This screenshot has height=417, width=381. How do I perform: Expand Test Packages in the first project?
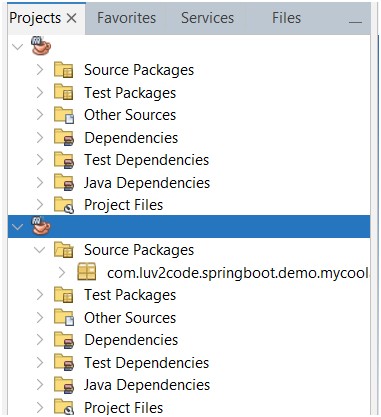40,93
